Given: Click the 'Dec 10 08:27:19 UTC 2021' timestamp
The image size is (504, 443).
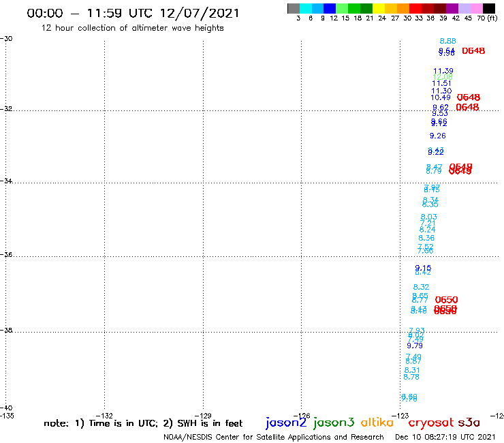Looking at the screenshot, I should (x=445, y=437).
